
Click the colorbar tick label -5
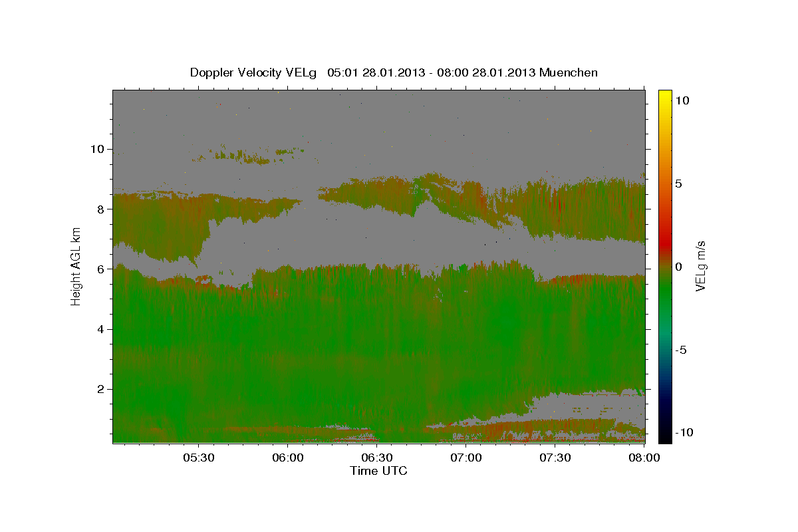tap(682, 350)
